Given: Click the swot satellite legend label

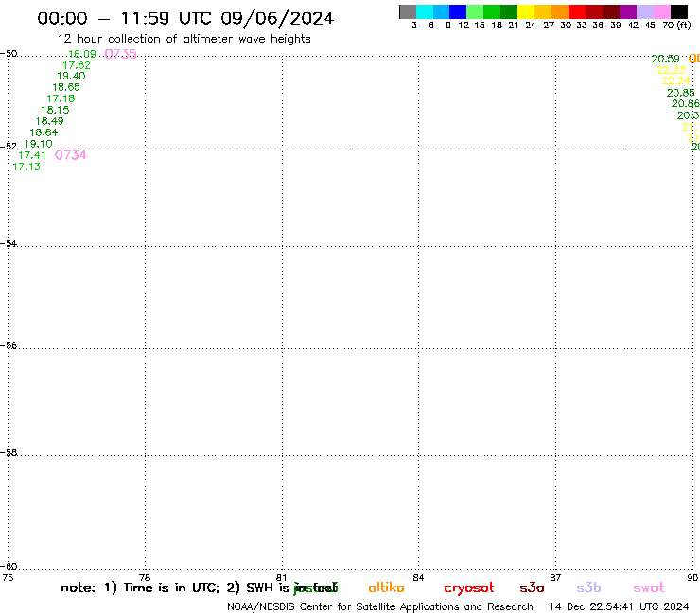Looking at the screenshot, I should point(649,589).
